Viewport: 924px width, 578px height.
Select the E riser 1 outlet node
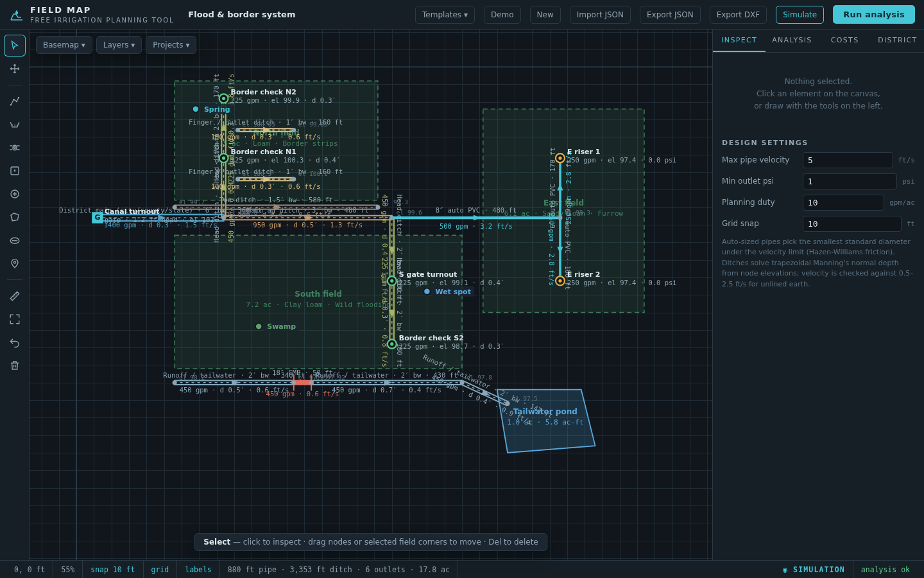click(x=560, y=158)
